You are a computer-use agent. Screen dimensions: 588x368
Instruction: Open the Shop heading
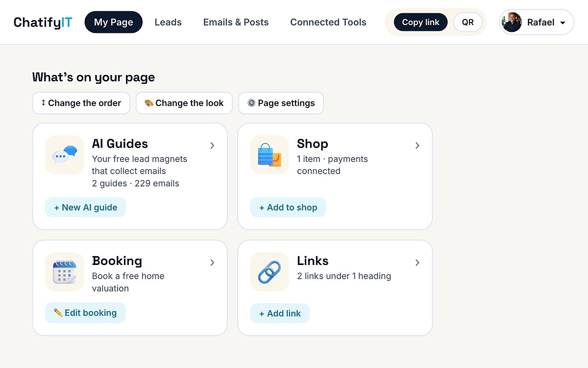click(313, 144)
